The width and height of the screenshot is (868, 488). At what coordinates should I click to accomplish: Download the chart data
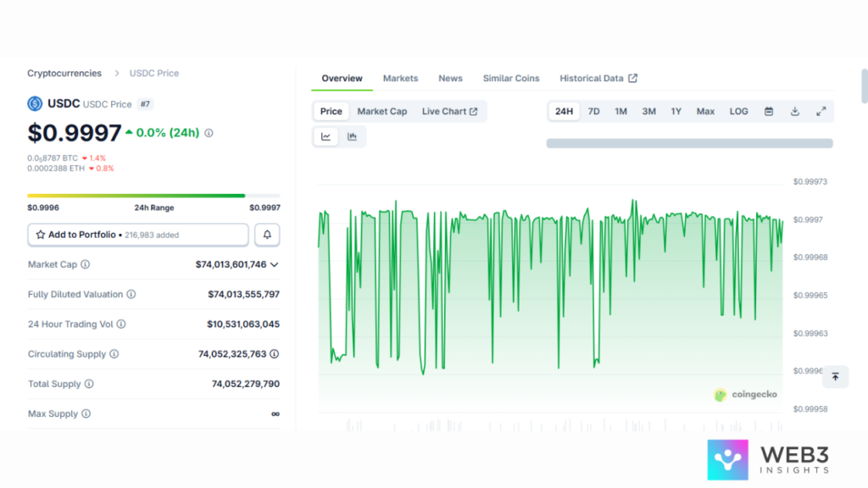[x=795, y=111]
